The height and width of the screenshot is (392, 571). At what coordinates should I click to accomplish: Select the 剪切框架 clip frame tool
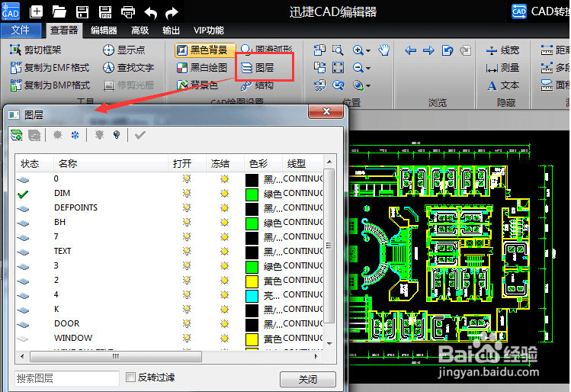35,50
